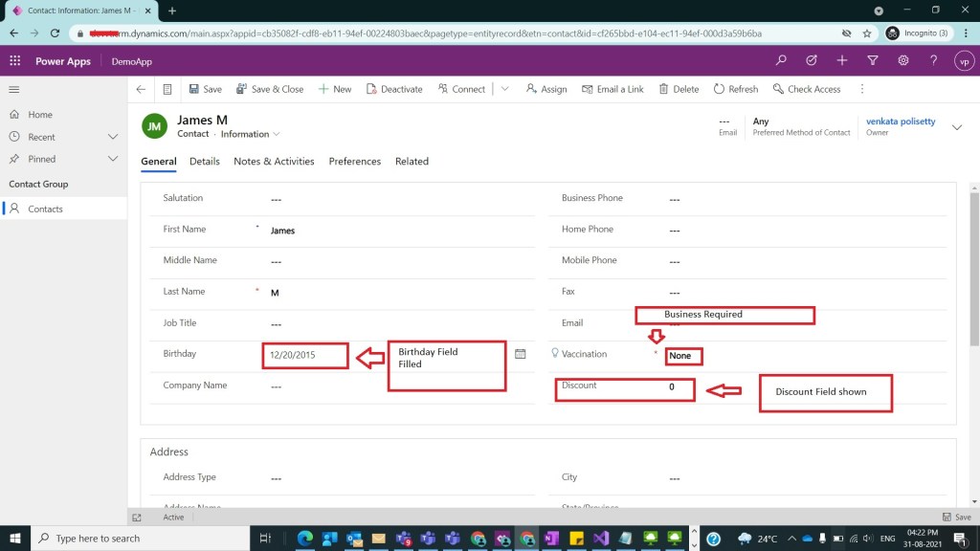Select Contacts in the left sidebar
The width and height of the screenshot is (980, 551).
(45, 209)
